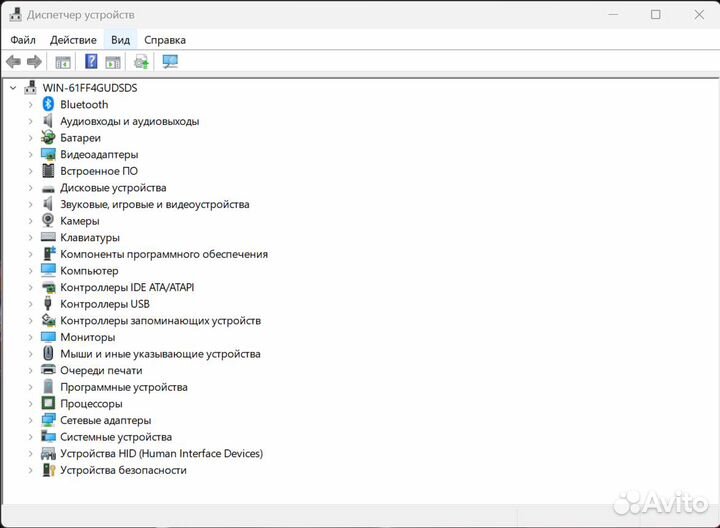Click the Очереди печати printer icon
The width and height of the screenshot is (720, 528).
pos(48,370)
